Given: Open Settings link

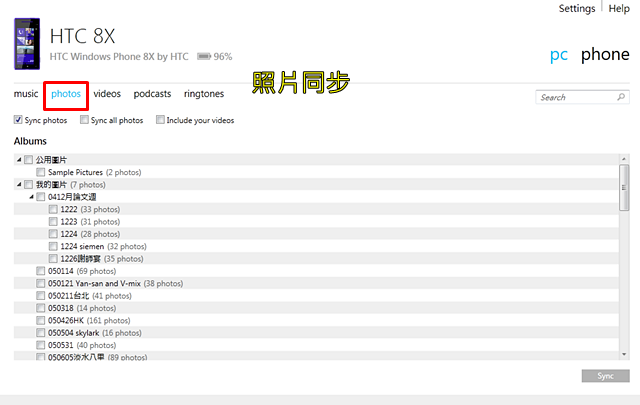Looking at the screenshot, I should tap(577, 9).
